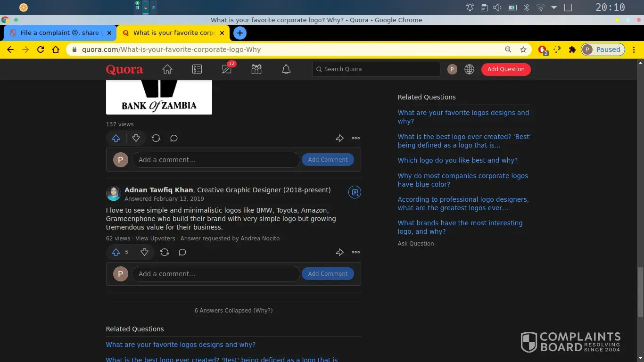
Task: Open the Spaces people icon in Quora navbar
Action: click(256, 69)
